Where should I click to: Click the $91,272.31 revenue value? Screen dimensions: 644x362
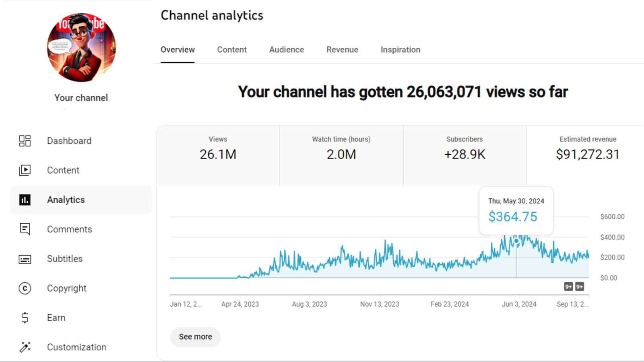pyautogui.click(x=588, y=154)
